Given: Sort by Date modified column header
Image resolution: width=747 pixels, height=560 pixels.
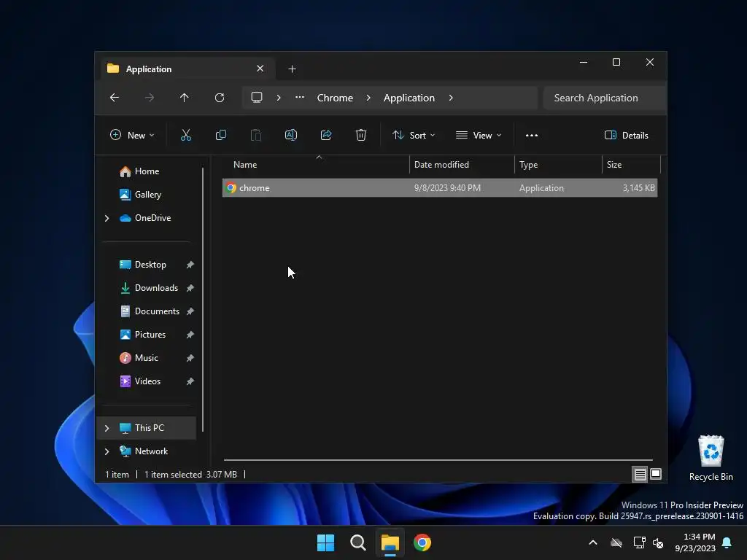Looking at the screenshot, I should (462, 165).
